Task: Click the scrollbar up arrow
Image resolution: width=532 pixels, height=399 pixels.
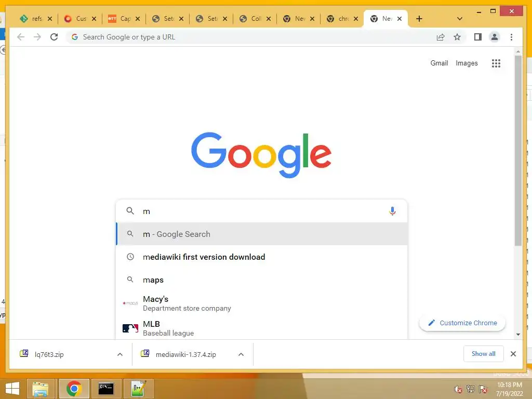Action: 518,51
